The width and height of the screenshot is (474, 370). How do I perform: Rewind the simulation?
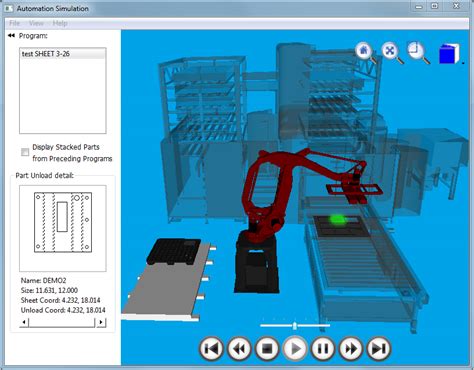tap(239, 349)
